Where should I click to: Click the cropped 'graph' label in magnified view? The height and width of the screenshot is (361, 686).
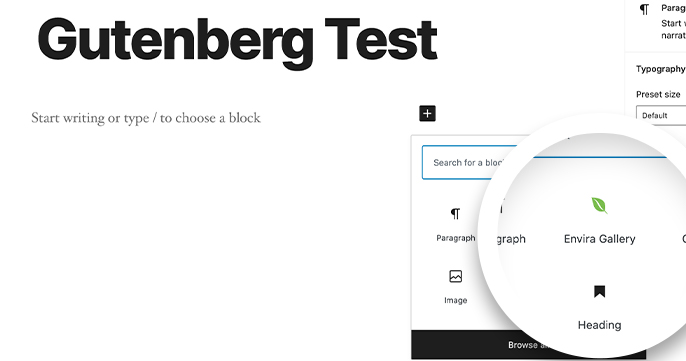(x=511, y=239)
